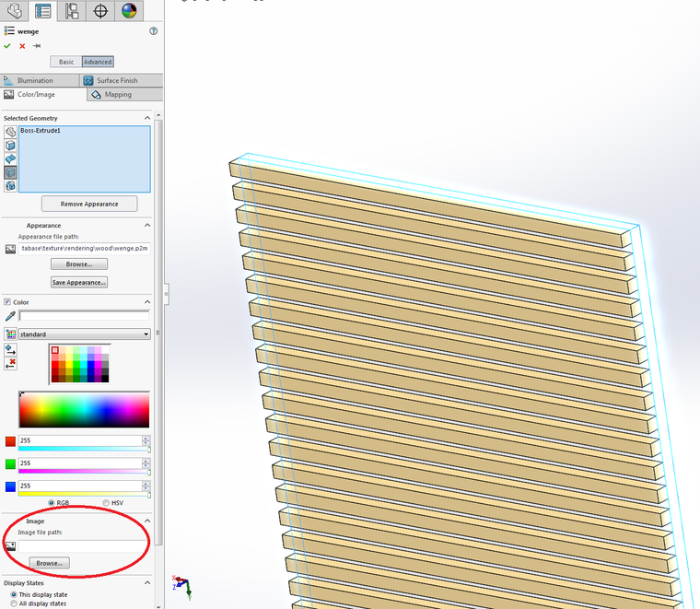
Task: Switch to the Mapping tab
Action: click(125, 94)
